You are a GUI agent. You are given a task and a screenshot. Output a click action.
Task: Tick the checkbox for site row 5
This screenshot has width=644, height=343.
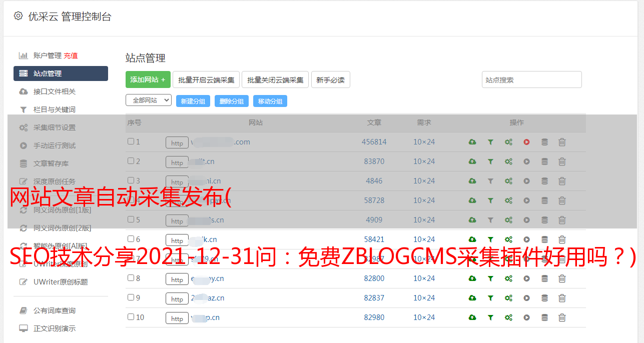click(131, 219)
